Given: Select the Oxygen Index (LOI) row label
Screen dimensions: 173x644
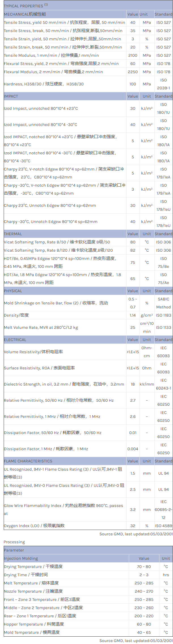Looking at the screenshot, I should coord(34,526).
